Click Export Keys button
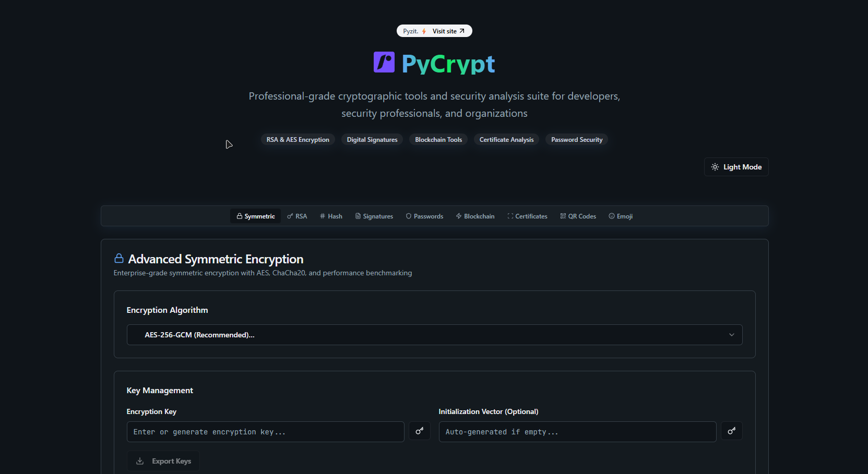This screenshot has width=868, height=474. pos(163,461)
